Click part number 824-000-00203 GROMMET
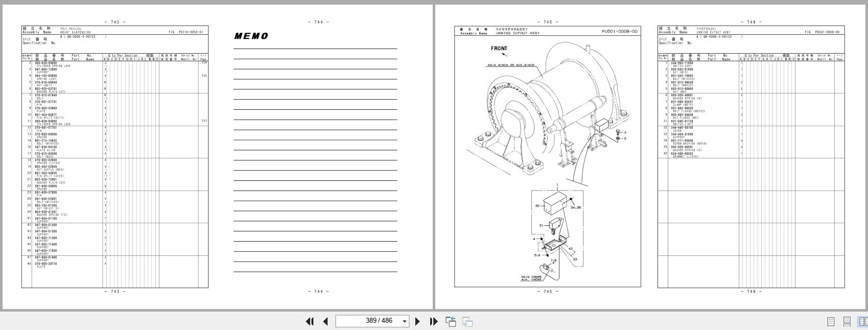This screenshot has height=330, width=868. coord(683,154)
